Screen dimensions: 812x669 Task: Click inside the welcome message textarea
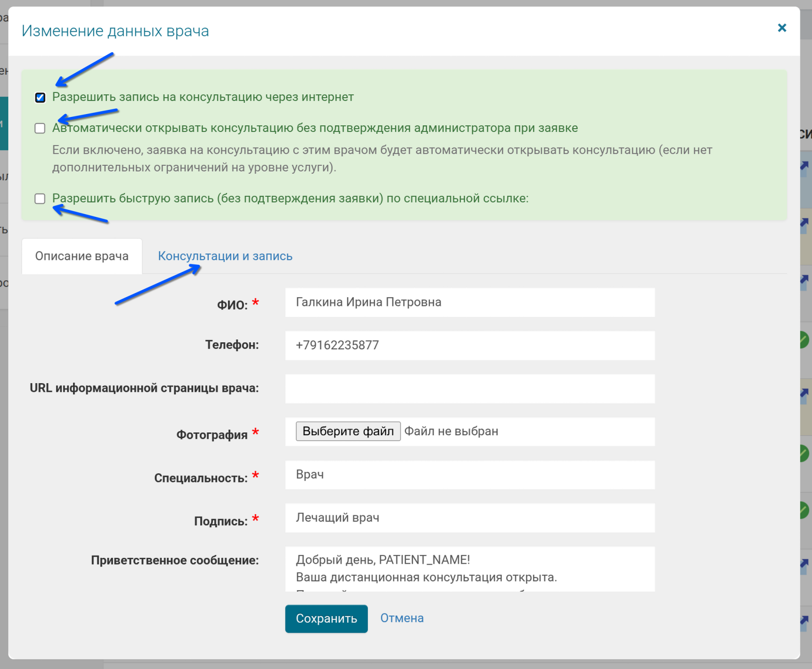[x=469, y=569]
